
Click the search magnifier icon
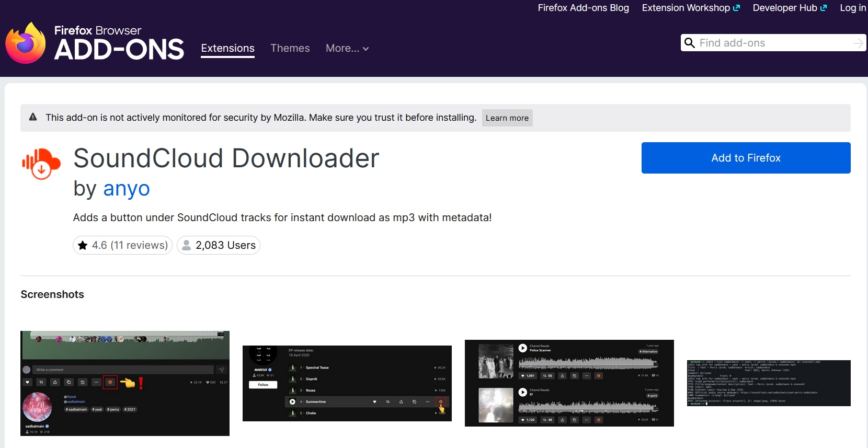coord(690,43)
